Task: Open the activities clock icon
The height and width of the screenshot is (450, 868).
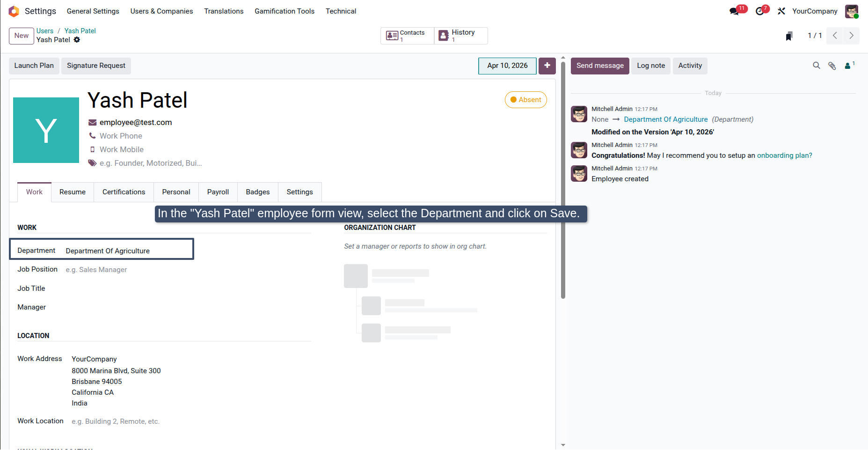Action: point(760,11)
